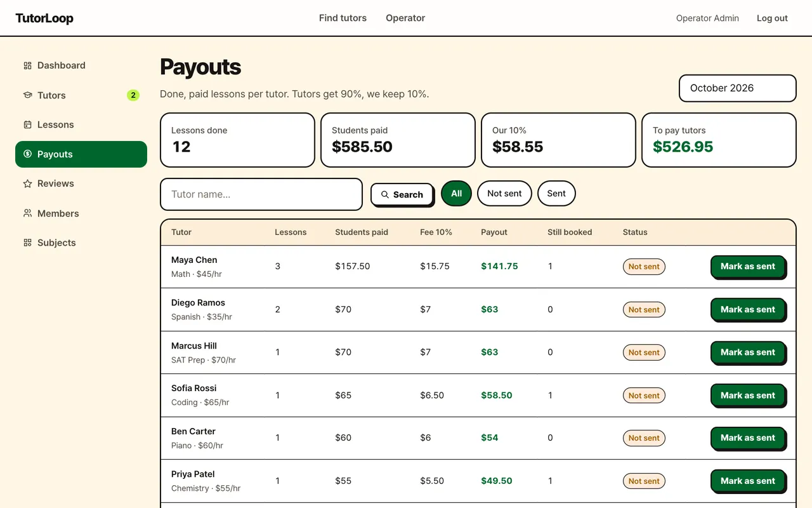Image resolution: width=812 pixels, height=508 pixels.
Task: Filter payouts by Not sent
Action: click(x=504, y=194)
